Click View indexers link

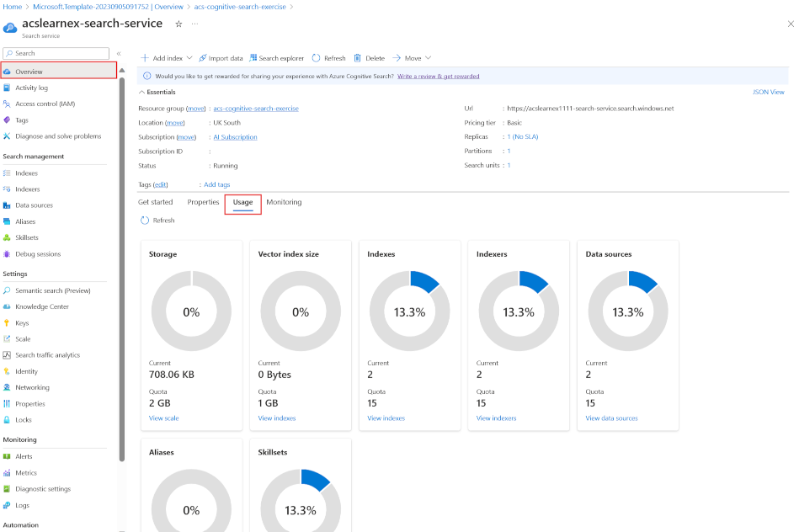[x=496, y=418]
